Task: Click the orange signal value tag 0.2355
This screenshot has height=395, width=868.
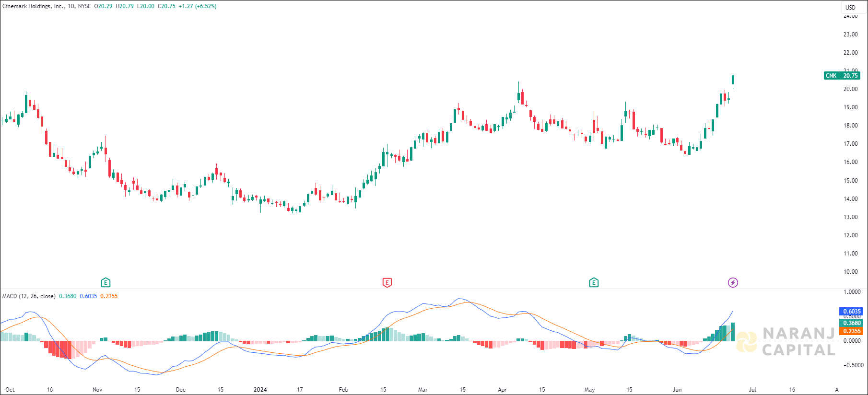Action: click(852, 331)
